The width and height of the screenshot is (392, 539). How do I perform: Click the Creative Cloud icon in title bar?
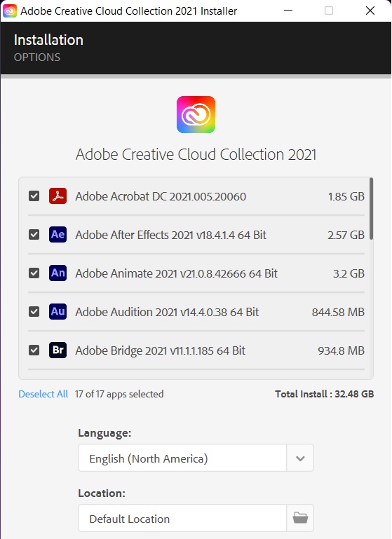[10, 11]
